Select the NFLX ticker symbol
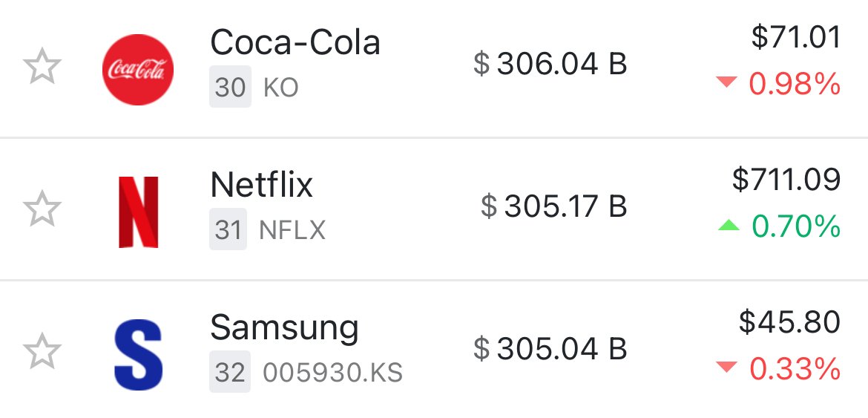 pos(292,230)
